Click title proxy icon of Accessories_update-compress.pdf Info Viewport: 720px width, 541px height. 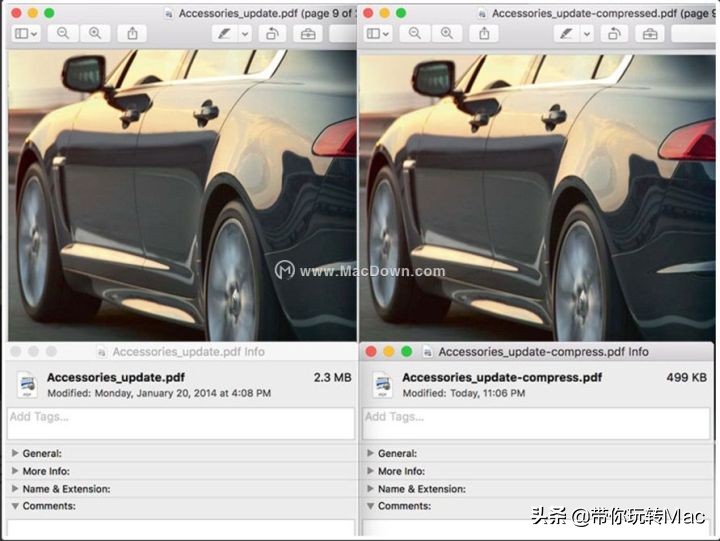[428, 352]
